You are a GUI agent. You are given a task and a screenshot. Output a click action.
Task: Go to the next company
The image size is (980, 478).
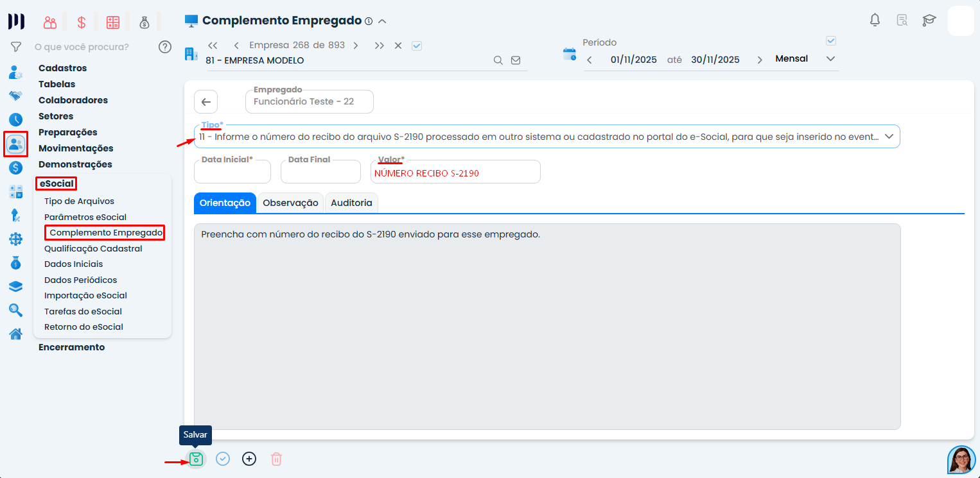point(356,46)
